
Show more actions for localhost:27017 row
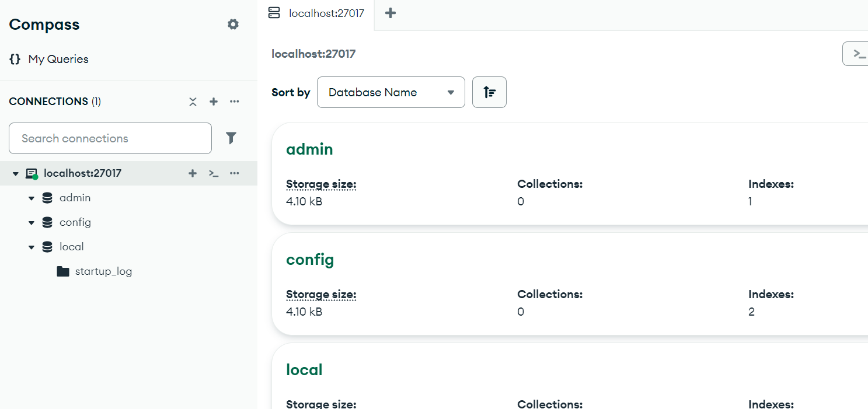coord(235,173)
